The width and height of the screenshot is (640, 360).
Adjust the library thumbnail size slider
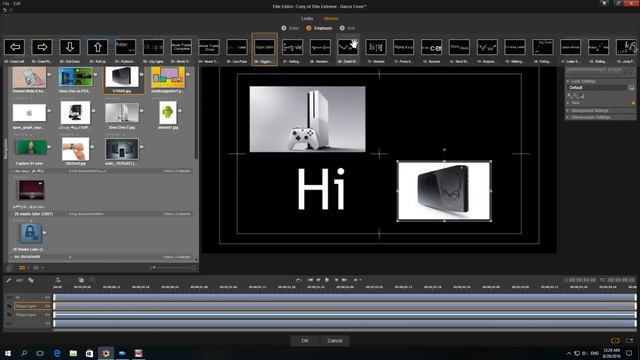173,268
